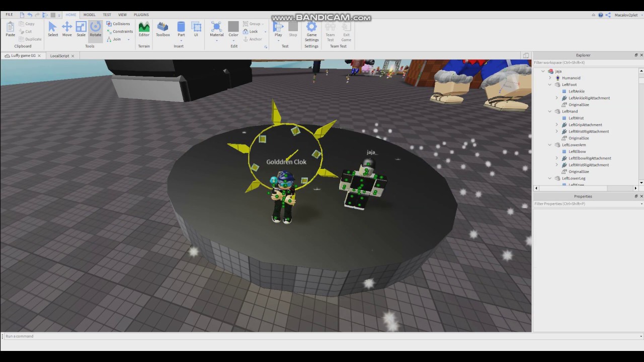Click the share icon left of account name
Viewport: 644px width, 362px height.
tap(608, 15)
